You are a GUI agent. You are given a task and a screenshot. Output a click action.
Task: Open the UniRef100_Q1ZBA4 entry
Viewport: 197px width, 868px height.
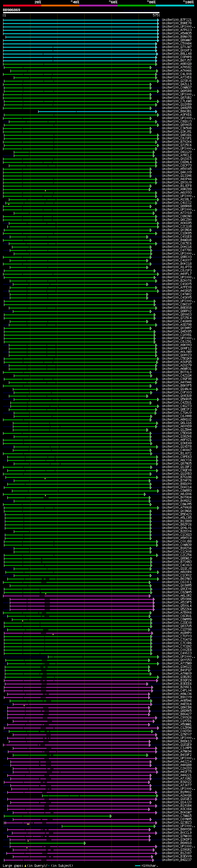(177, 430)
